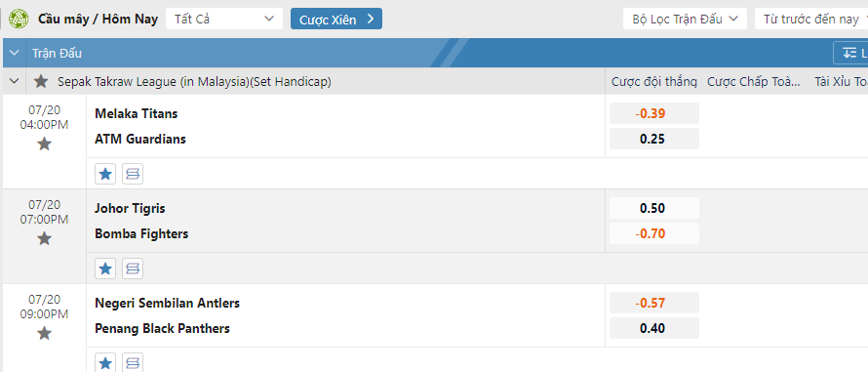The height and width of the screenshot is (372, 868).
Task: Toggle favorite star under 04:00PM match time
Action: [44, 145]
